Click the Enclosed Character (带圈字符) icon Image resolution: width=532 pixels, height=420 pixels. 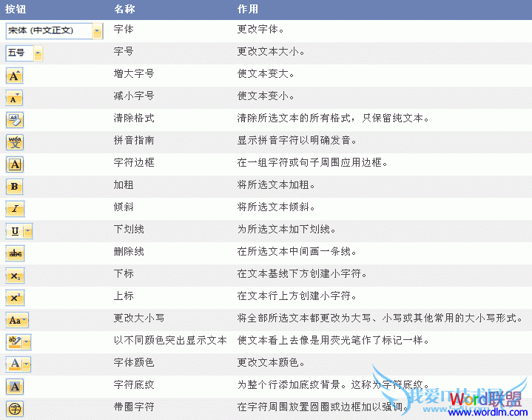pos(15,408)
